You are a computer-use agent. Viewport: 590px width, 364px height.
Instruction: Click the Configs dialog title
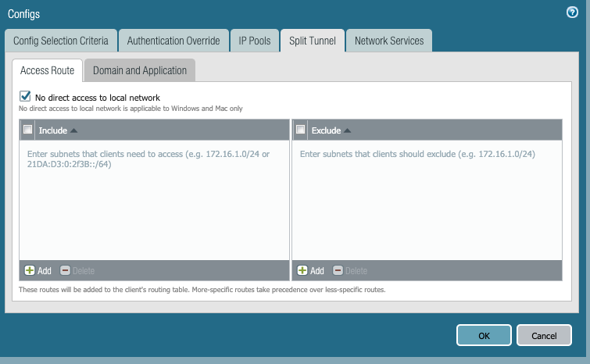coord(23,14)
